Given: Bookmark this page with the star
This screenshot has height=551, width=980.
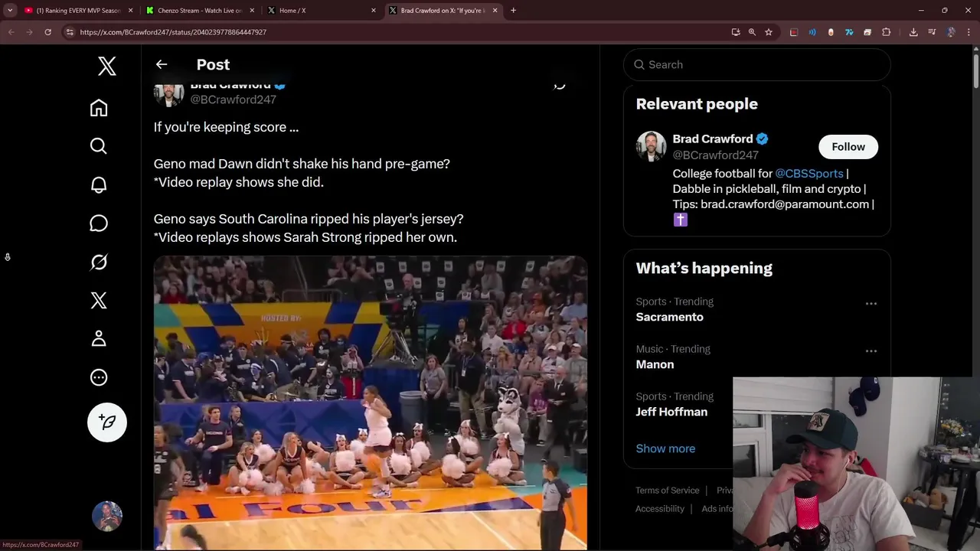Looking at the screenshot, I should point(769,32).
